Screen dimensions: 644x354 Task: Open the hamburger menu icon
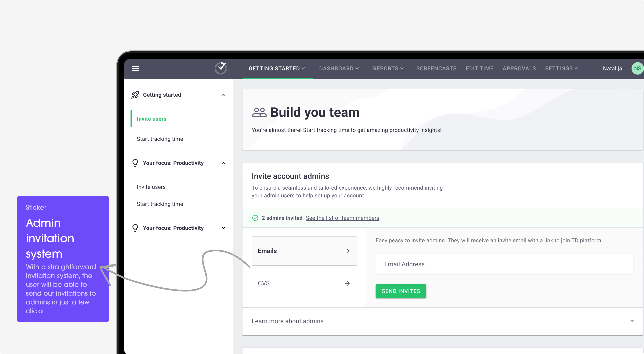135,68
